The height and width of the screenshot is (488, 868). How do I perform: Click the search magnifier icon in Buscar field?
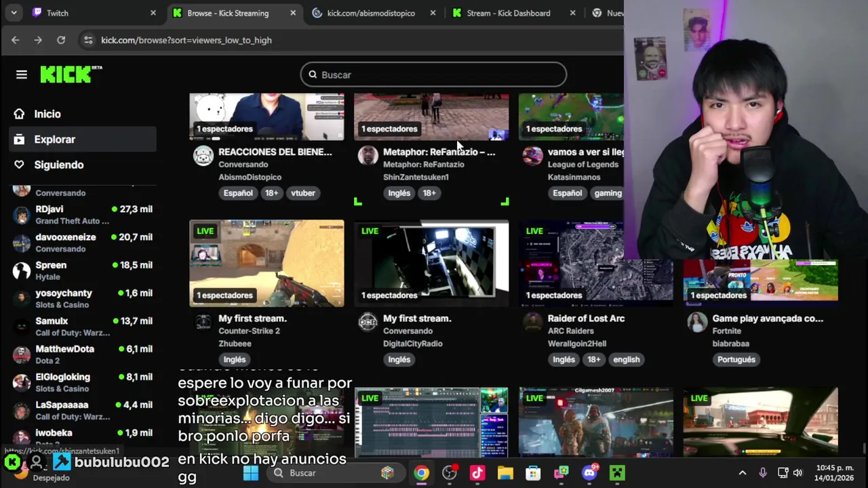[313, 75]
